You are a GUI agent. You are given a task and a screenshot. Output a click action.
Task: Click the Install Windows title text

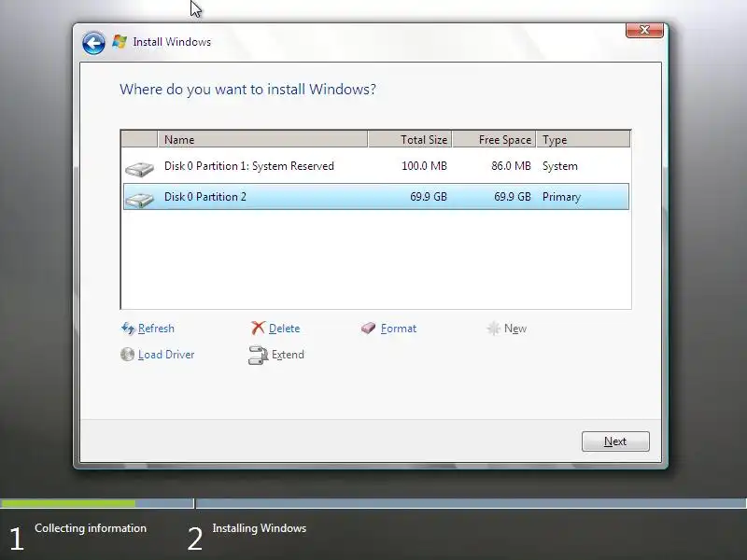tap(172, 42)
